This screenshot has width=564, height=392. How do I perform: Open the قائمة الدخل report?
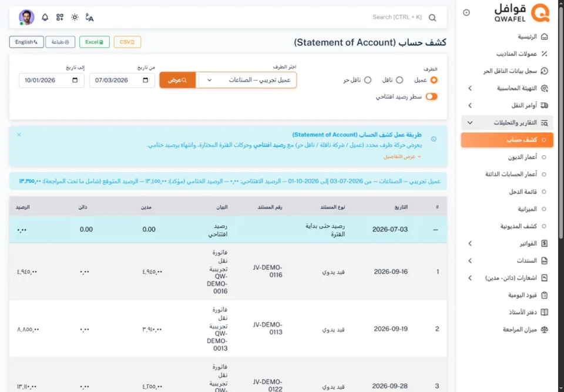(523, 192)
